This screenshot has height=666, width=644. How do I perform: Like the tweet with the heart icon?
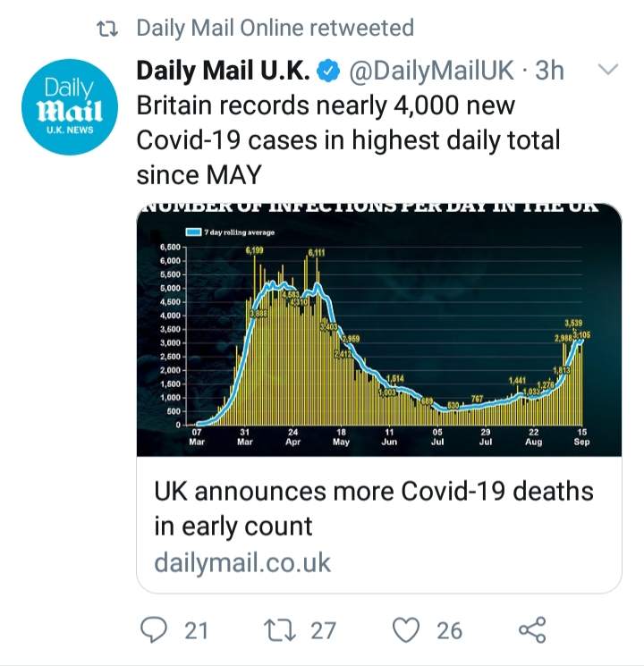(407, 630)
